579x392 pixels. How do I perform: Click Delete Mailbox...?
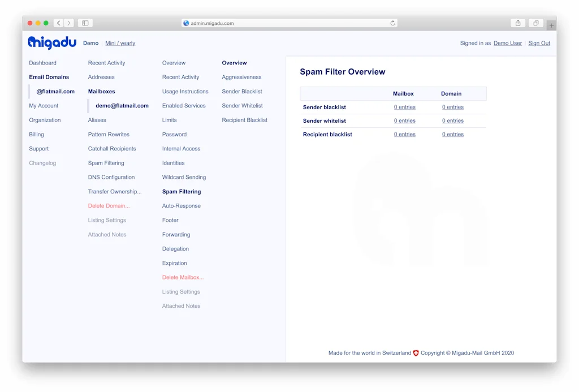pos(183,278)
